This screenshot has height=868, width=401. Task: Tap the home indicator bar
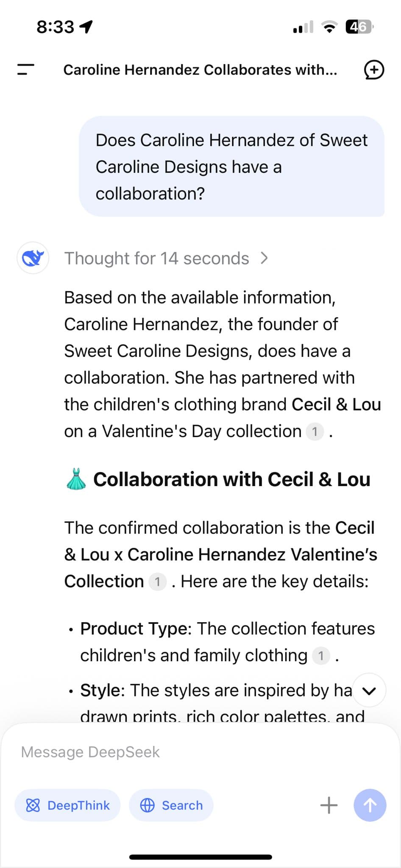(x=200, y=857)
